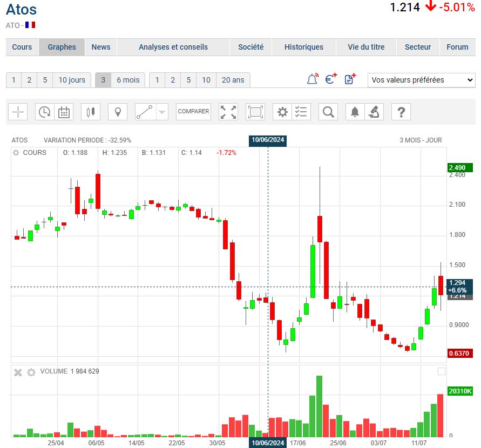481x448 pixels.
Task: Open the News tab
Action: pos(101,47)
